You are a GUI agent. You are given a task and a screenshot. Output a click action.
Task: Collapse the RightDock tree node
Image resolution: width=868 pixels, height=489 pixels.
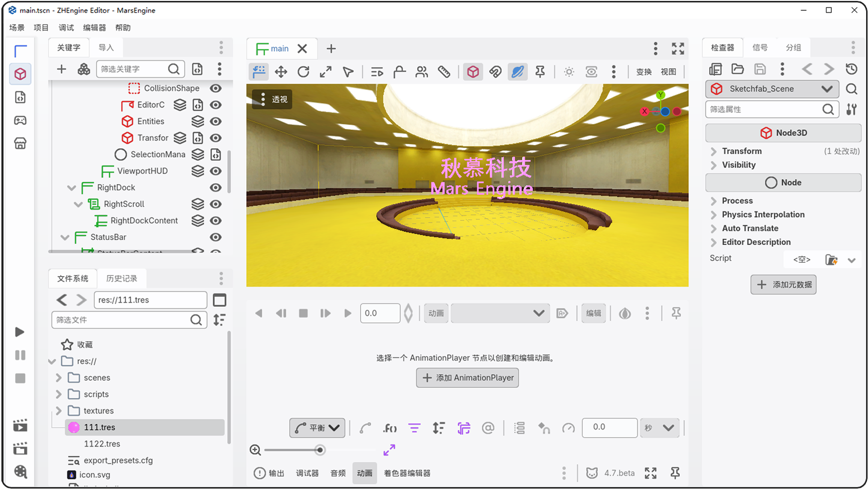[x=72, y=188]
